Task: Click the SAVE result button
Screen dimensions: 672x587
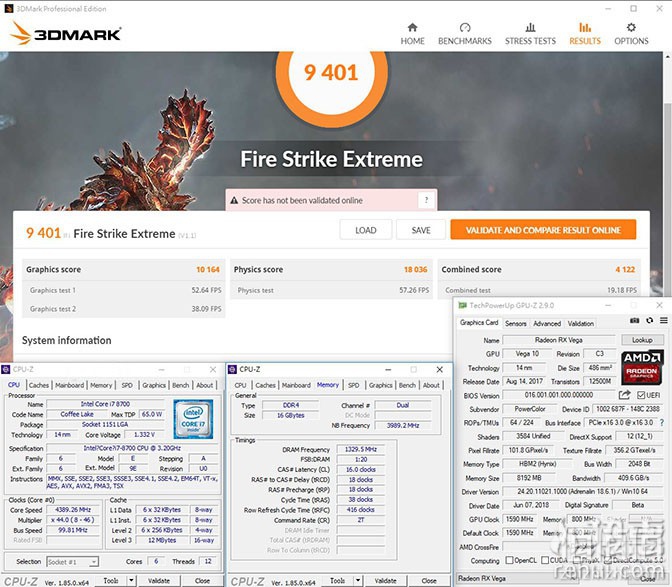Action: click(x=421, y=230)
